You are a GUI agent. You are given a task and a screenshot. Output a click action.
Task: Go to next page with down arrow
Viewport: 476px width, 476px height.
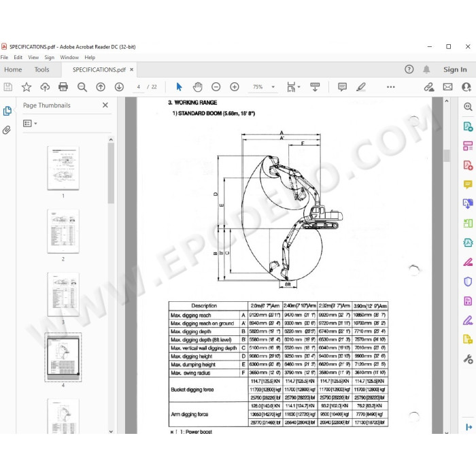click(x=119, y=87)
